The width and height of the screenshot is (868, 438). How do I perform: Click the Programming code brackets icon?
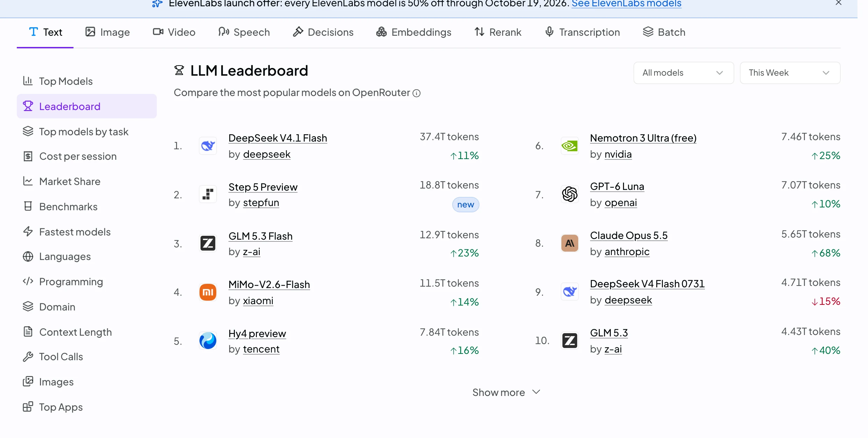coord(28,281)
